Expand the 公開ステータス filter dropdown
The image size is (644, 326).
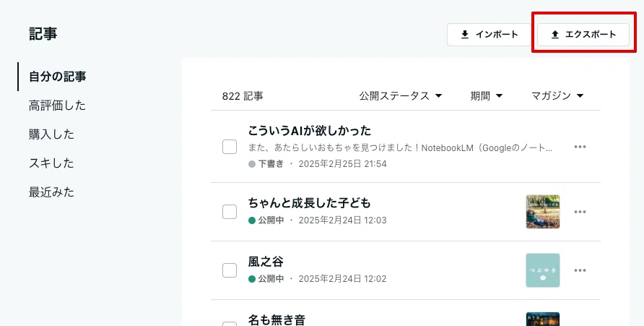(x=401, y=96)
